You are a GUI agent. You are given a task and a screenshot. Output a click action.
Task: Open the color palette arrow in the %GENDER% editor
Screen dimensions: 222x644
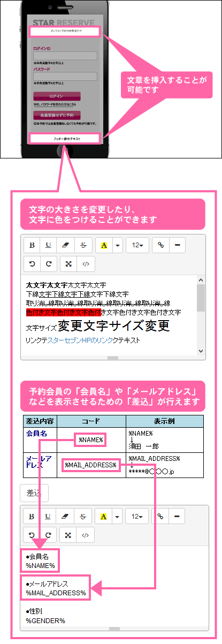117,517
